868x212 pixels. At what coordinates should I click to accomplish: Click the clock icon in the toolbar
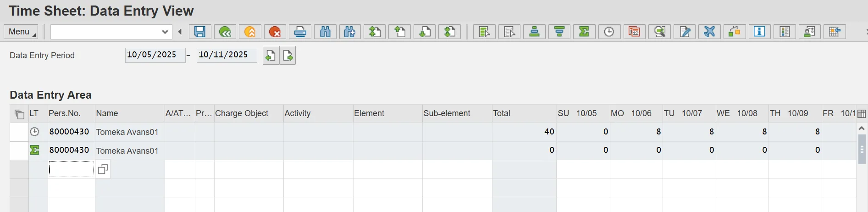coord(609,32)
